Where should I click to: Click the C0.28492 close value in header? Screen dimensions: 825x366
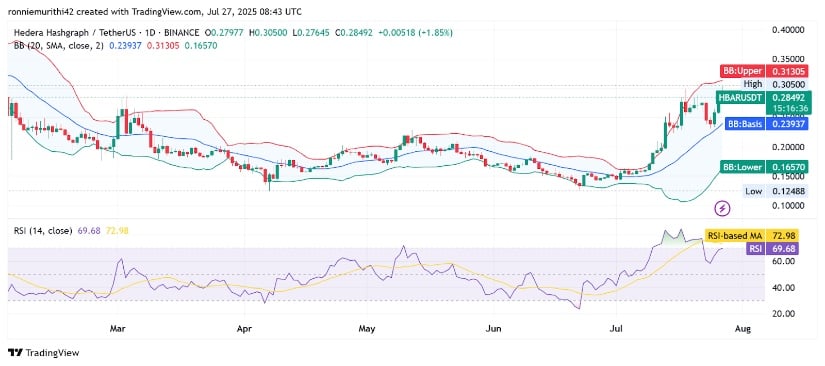coord(354,33)
